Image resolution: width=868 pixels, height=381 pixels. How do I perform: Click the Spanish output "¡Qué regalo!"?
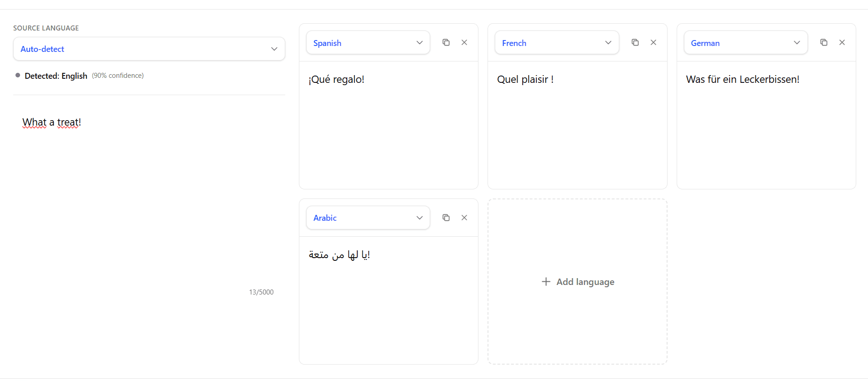336,80
